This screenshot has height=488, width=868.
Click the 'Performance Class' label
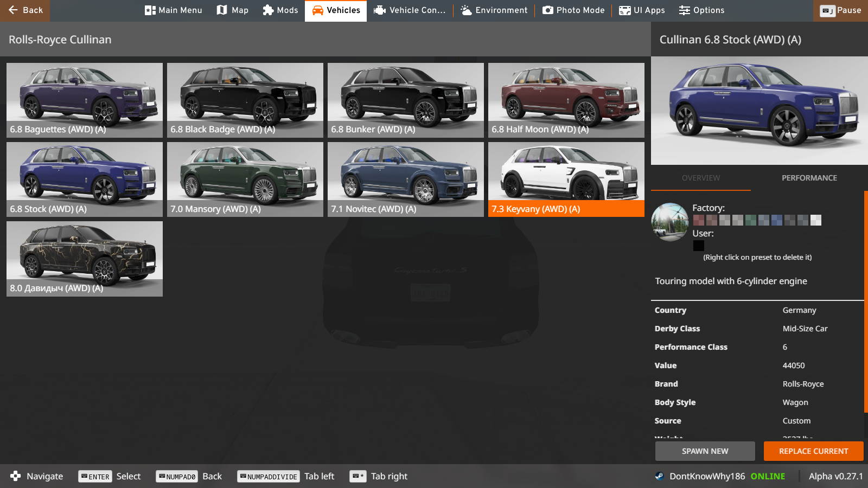tap(691, 347)
